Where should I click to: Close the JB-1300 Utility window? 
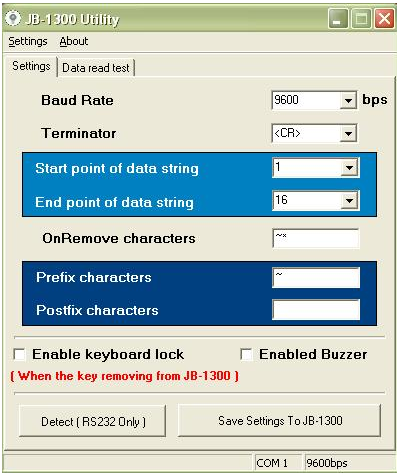(x=384, y=18)
